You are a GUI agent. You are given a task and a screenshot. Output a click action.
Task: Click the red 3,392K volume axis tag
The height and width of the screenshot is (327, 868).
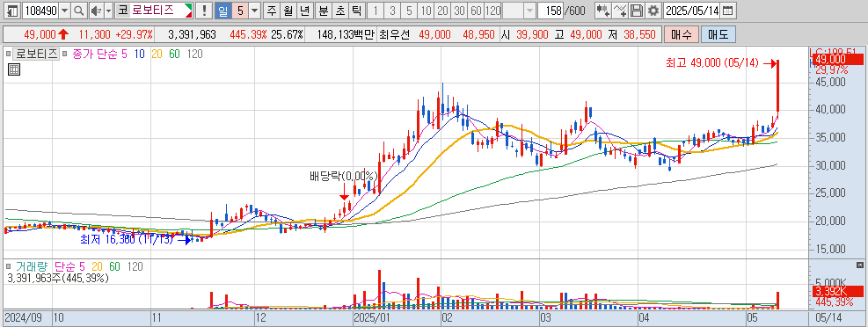(838, 292)
